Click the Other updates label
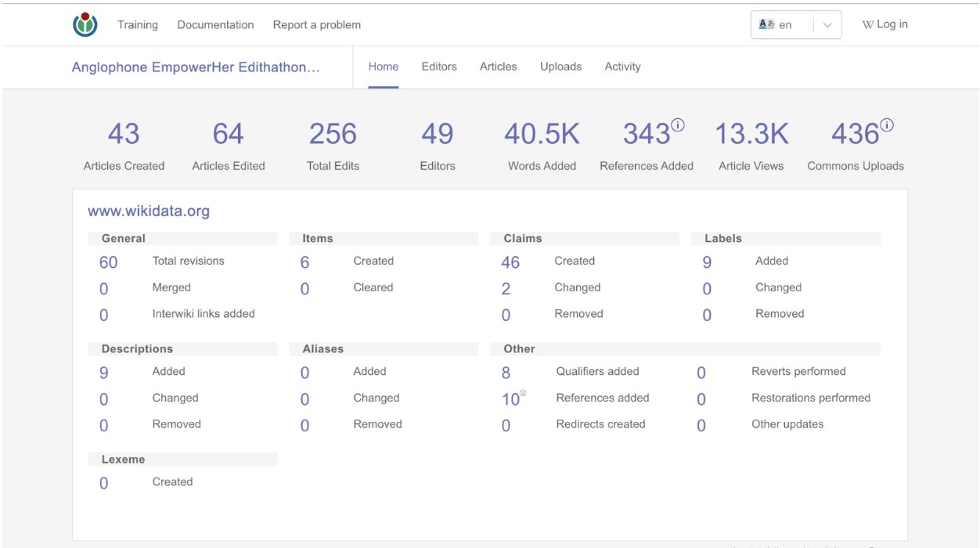 click(788, 424)
